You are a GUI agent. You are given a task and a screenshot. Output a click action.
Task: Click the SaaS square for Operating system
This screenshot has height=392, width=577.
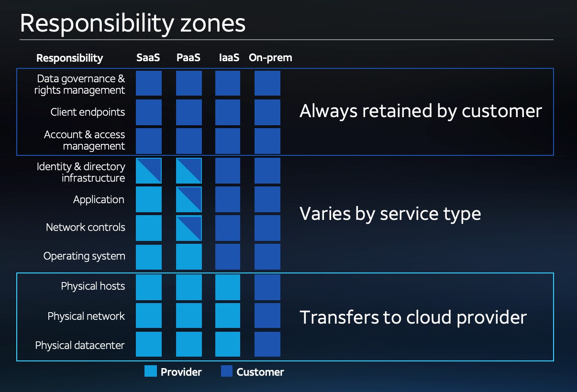(x=149, y=257)
